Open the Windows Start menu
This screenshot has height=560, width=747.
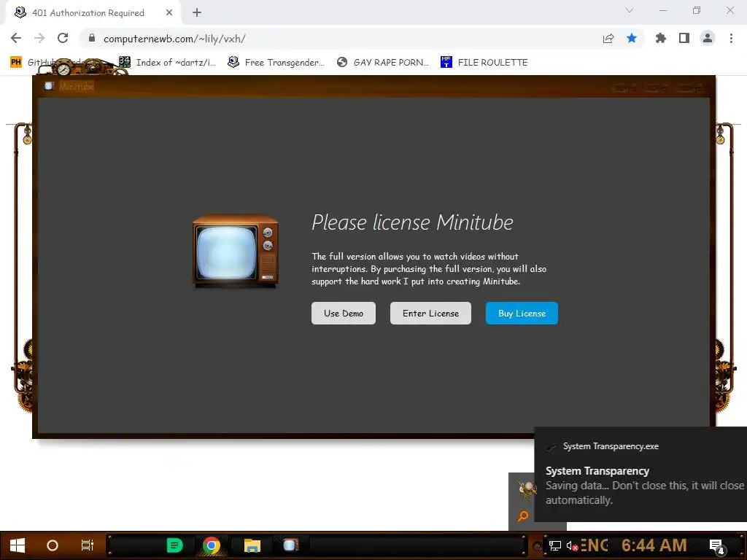point(18,545)
